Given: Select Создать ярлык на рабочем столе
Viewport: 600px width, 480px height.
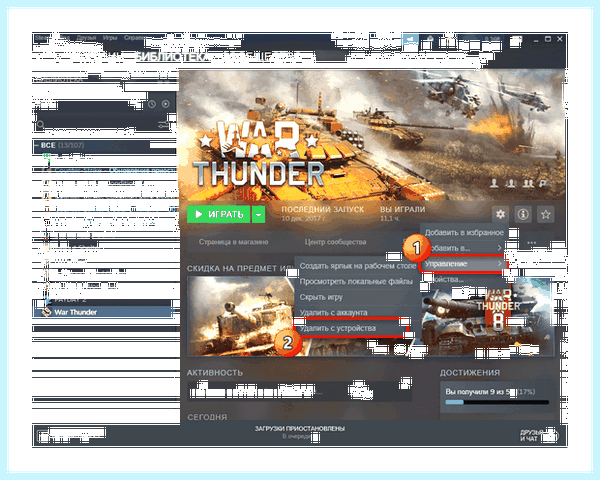Looking at the screenshot, I should 357,266.
